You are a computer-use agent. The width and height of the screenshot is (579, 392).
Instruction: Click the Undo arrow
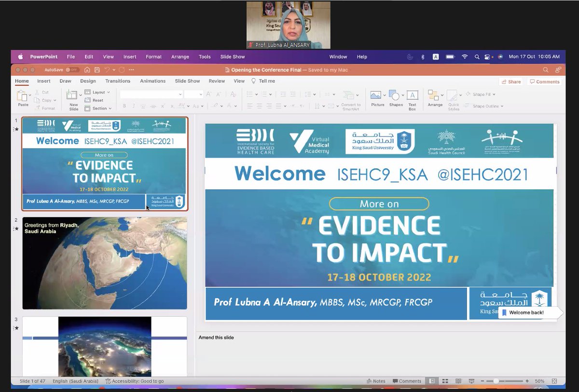[x=107, y=70]
